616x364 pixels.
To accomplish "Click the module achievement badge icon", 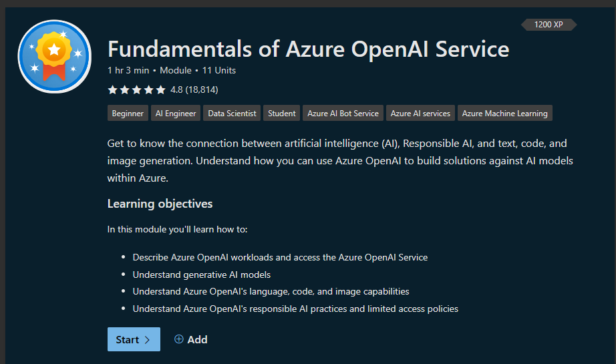I will tap(55, 57).
